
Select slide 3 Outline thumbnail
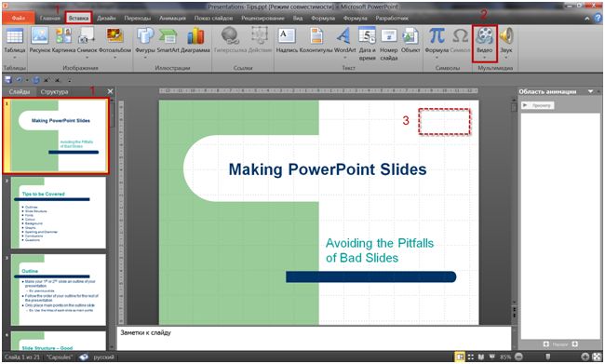click(x=58, y=290)
